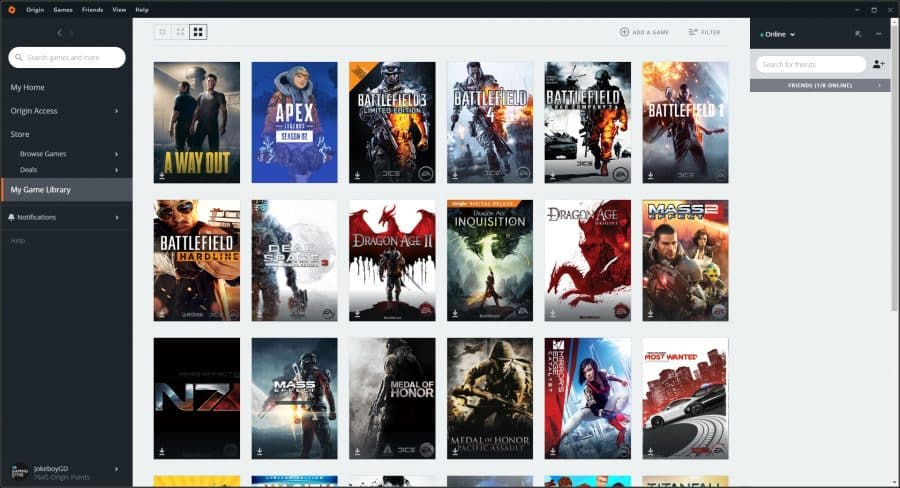Open the Online status dropdown
Viewport: 900px width, 488px height.
778,34
